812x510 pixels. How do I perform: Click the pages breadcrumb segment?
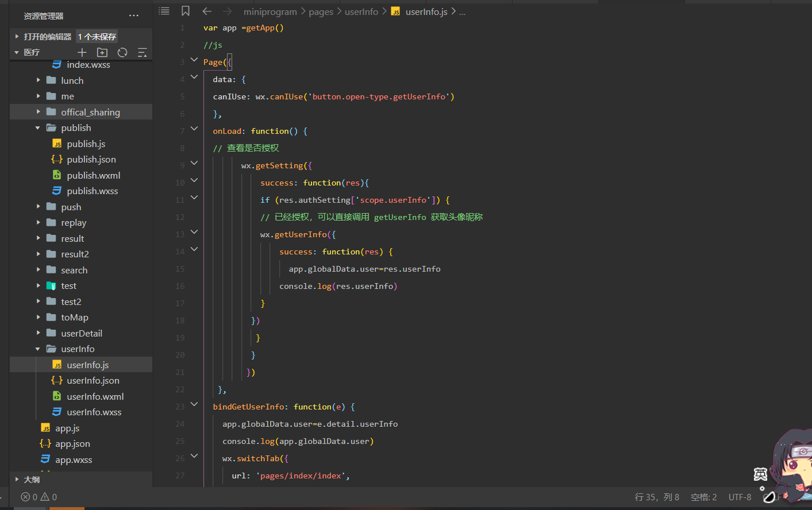pos(321,11)
